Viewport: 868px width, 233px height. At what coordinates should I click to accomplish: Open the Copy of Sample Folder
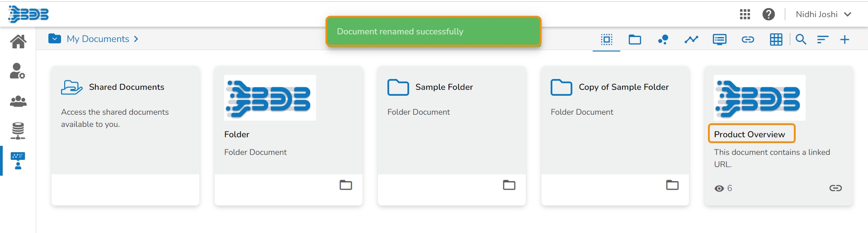[623, 87]
